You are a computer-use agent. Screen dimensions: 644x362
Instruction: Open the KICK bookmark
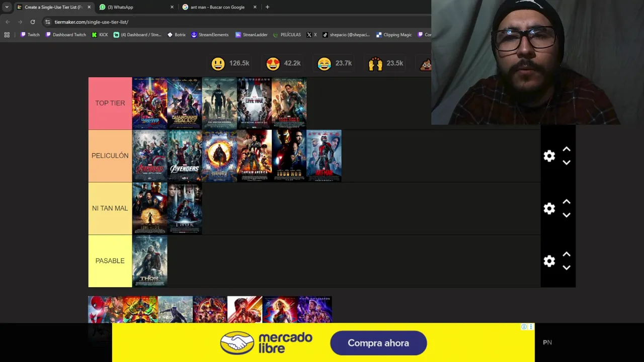point(100,35)
